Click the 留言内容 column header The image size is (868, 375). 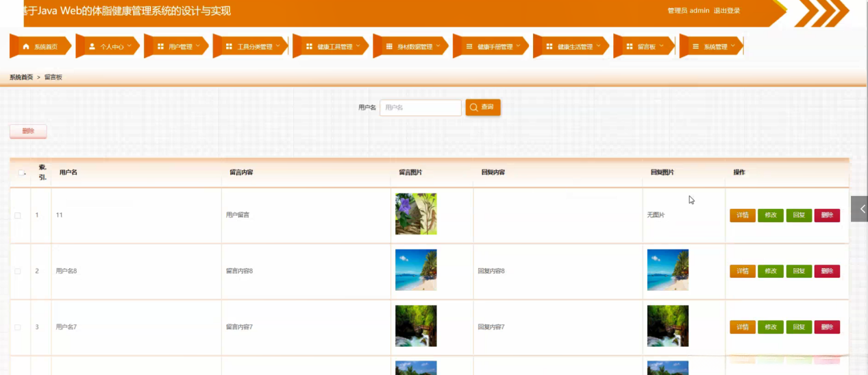pos(242,173)
